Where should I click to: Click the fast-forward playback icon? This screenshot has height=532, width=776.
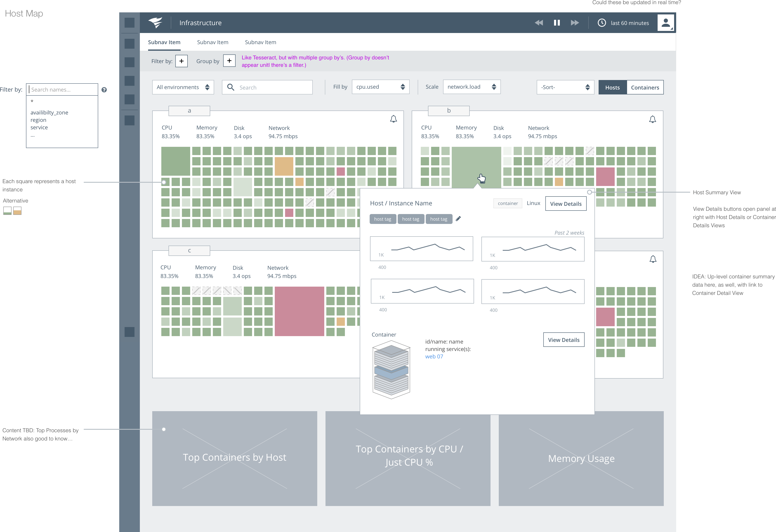(575, 23)
